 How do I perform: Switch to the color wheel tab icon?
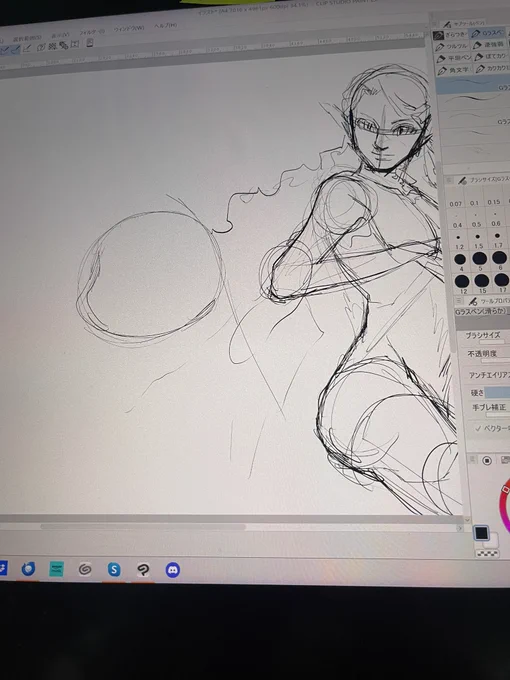487,460
